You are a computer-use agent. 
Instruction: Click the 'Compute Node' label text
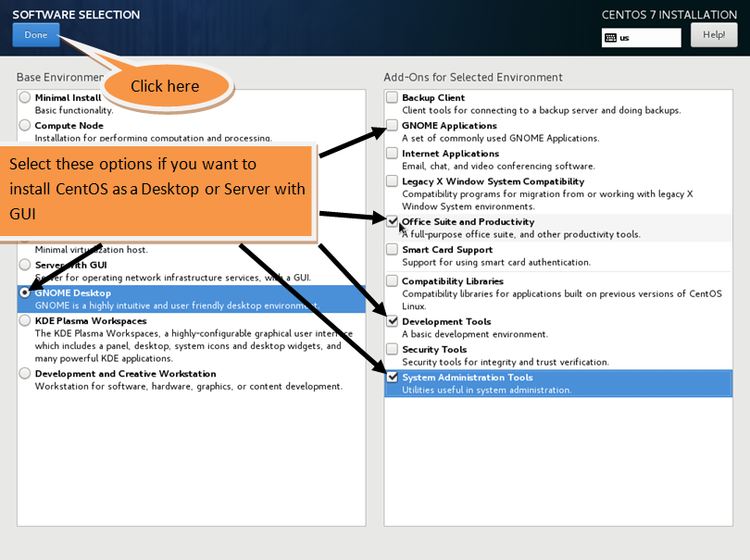[69, 125]
